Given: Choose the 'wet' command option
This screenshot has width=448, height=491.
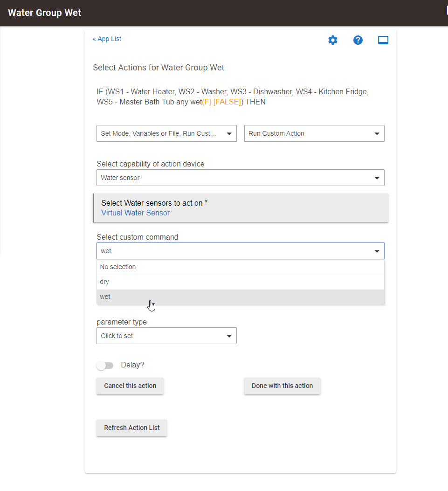Looking at the screenshot, I should pyautogui.click(x=241, y=297).
